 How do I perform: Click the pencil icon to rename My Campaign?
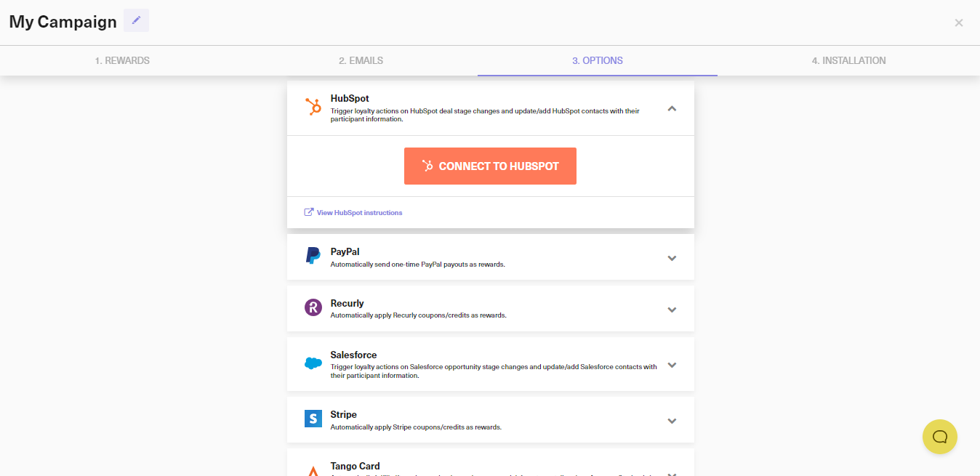[x=136, y=20]
